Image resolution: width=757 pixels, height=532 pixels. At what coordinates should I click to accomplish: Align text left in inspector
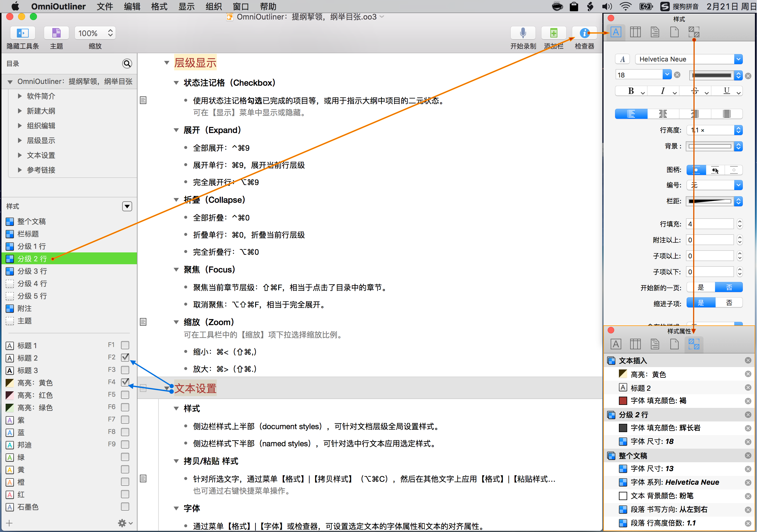point(631,114)
